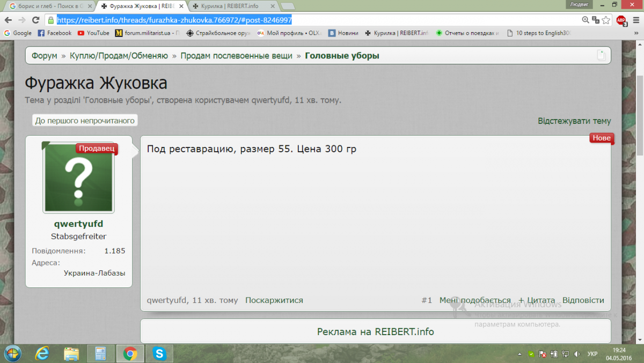Image resolution: width=644 pixels, height=363 pixels.
Task: Open the taskbar clock showing 19:24
Action: (619, 353)
